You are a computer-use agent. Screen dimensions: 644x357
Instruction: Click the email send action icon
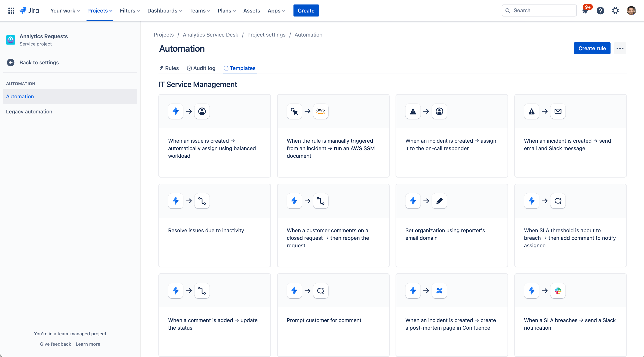[x=558, y=111]
